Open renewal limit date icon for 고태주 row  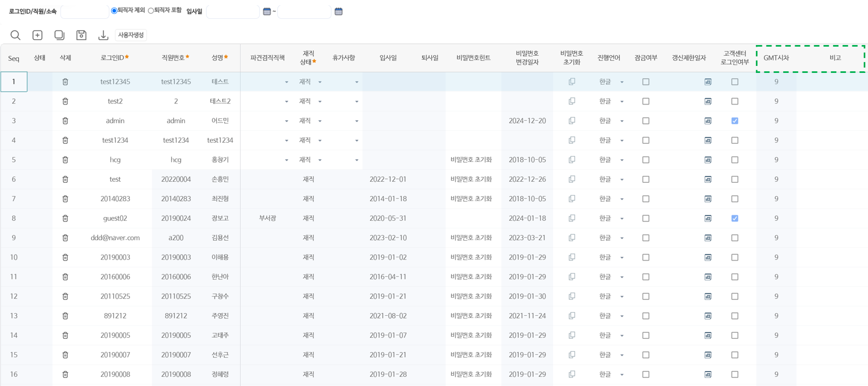click(708, 336)
